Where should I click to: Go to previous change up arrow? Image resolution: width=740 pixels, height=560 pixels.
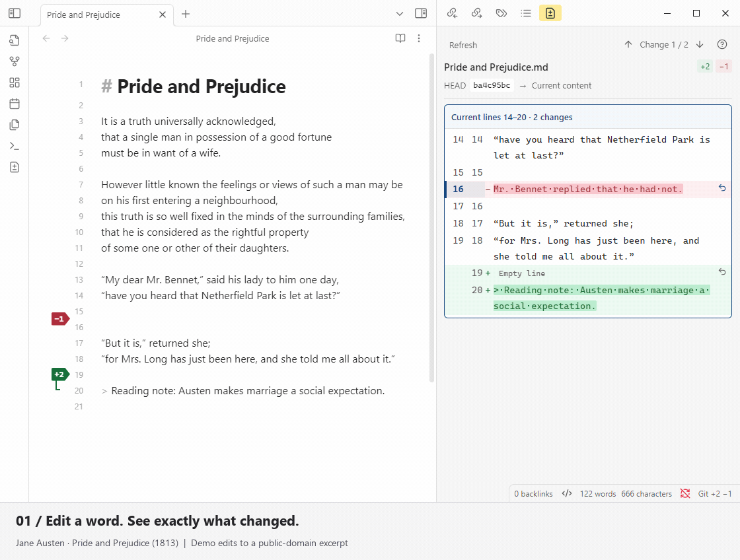(x=628, y=44)
